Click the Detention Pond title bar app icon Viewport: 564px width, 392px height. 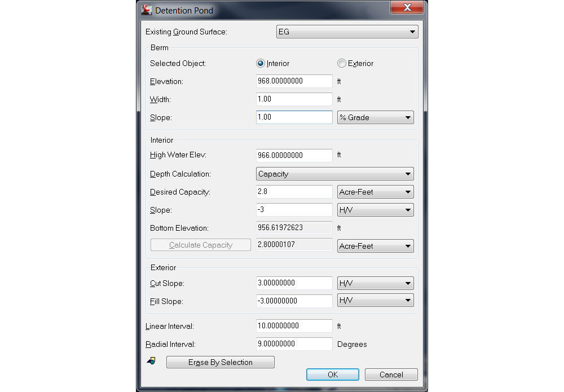click(147, 10)
